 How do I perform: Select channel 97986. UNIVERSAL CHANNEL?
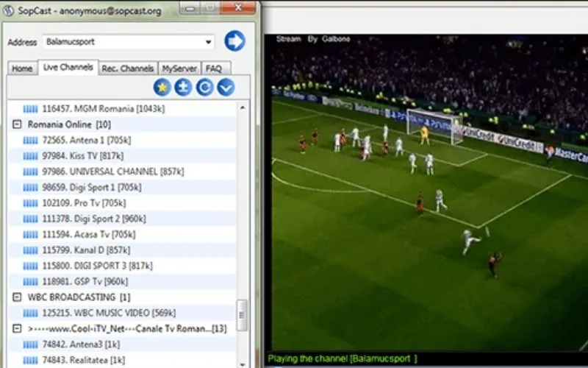(113, 171)
